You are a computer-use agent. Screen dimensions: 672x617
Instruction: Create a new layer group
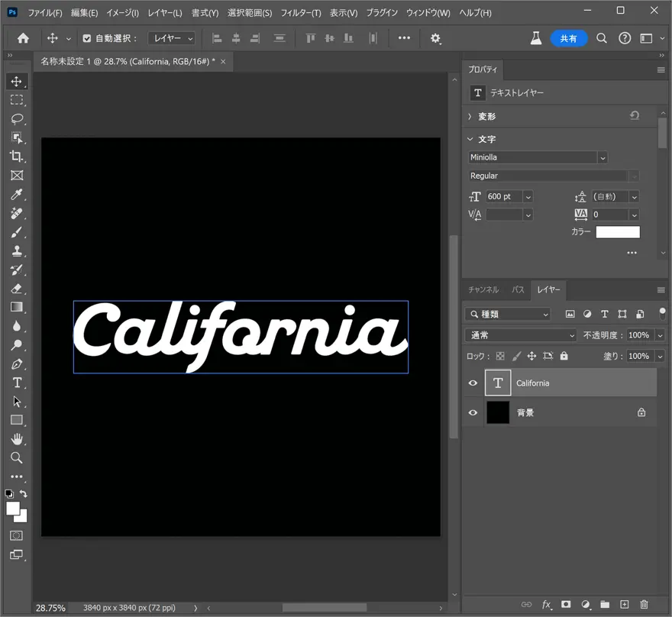tap(605, 604)
